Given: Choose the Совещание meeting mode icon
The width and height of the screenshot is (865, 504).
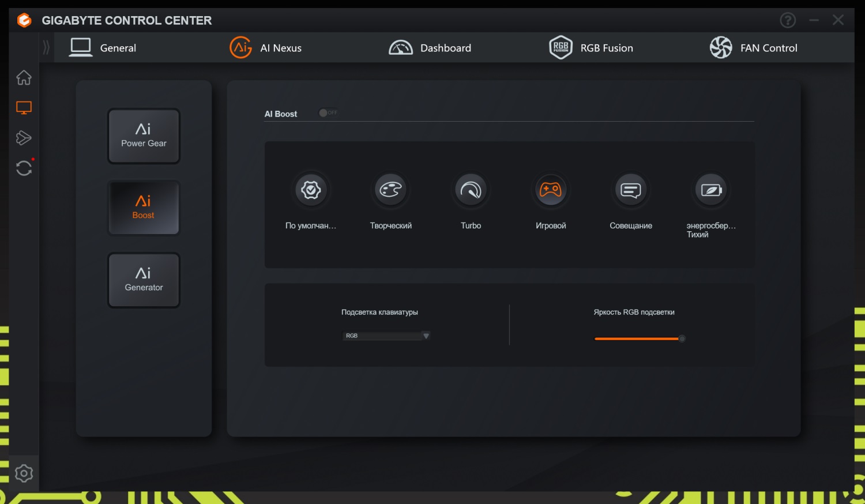Looking at the screenshot, I should click(631, 190).
